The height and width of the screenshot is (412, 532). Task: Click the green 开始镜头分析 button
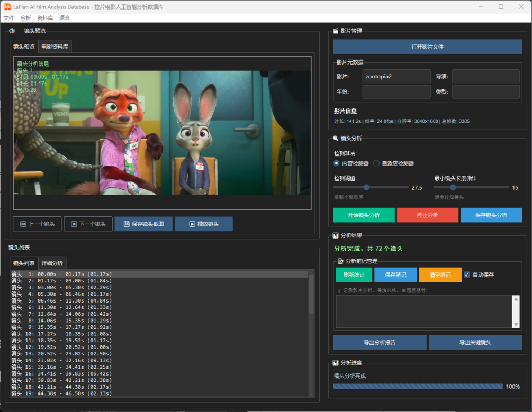click(364, 215)
